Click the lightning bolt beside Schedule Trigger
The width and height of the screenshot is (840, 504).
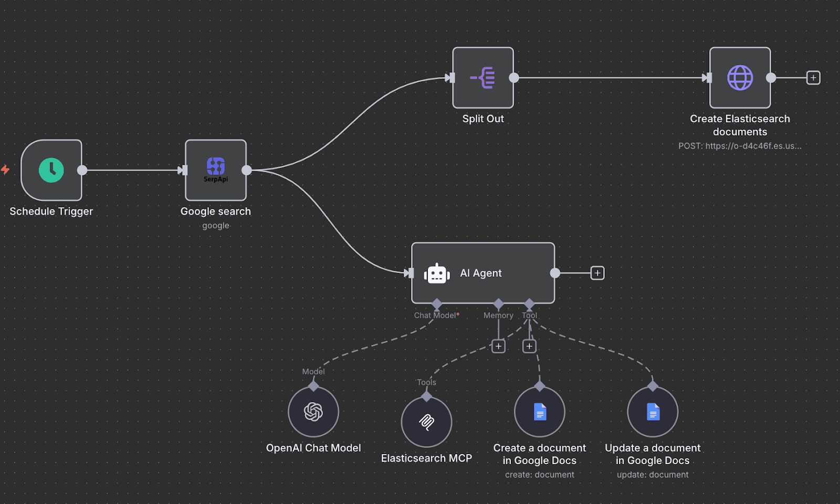pos(5,170)
